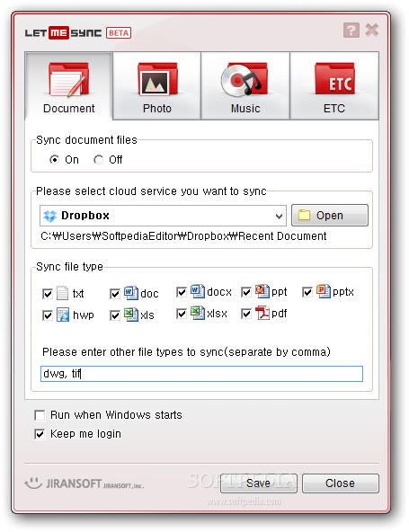Click the xls Excel file icon

130,315
